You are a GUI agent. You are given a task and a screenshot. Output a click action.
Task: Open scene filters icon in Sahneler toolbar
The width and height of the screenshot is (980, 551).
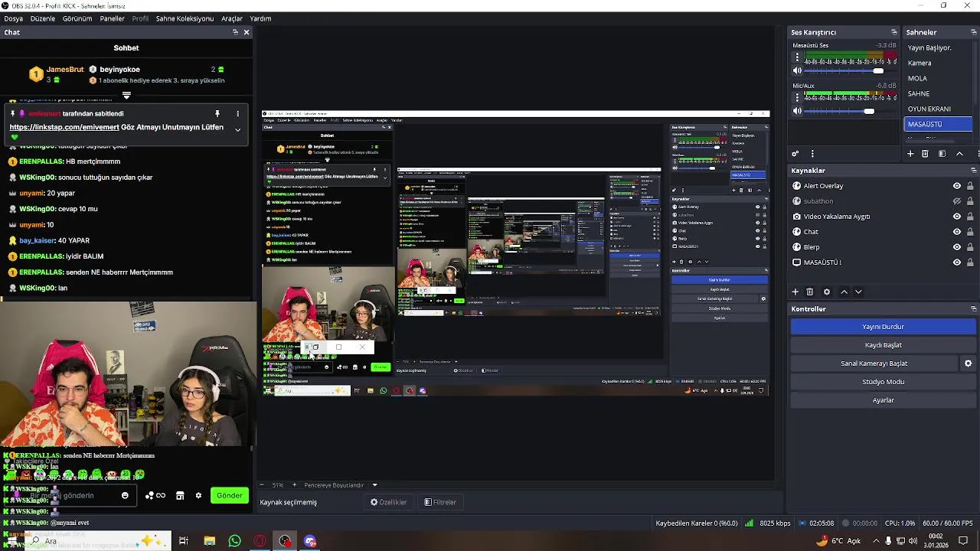(942, 154)
